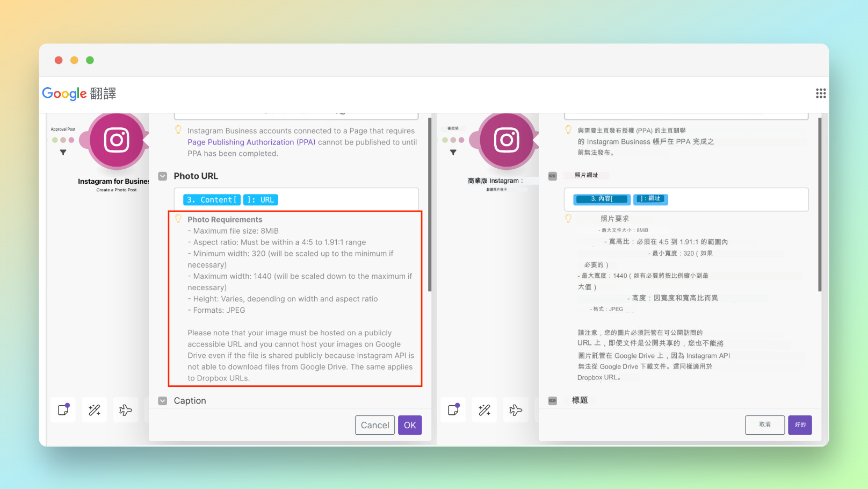This screenshot has height=489, width=868.
Task: Click the translated approval module dots
Action: pyautogui.click(x=453, y=140)
